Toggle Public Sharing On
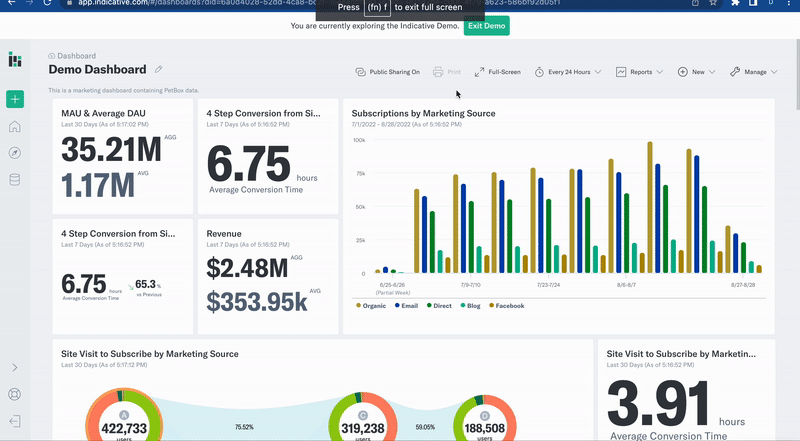This screenshot has width=800, height=441. [394, 72]
